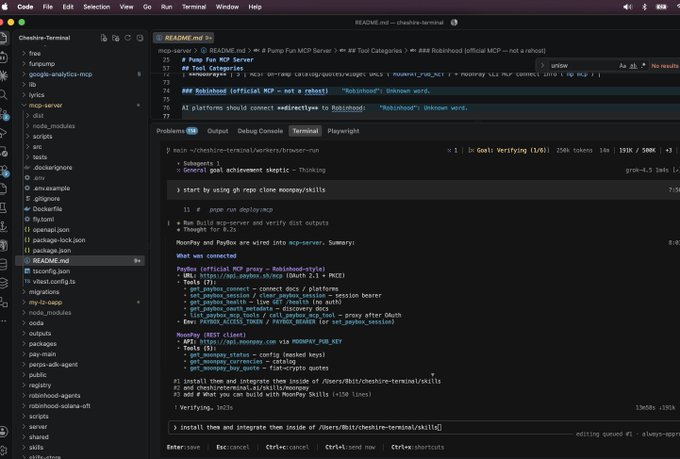Image resolution: width=680 pixels, height=459 pixels.
Task: Open the anchor icon in activity bar
Action: pyautogui.click(x=3, y=226)
